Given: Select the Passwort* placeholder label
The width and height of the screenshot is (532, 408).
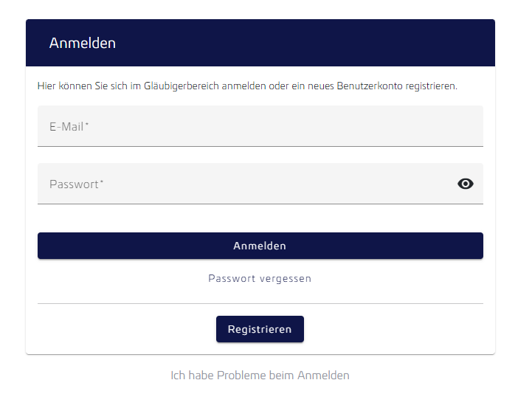Looking at the screenshot, I should [x=76, y=184].
